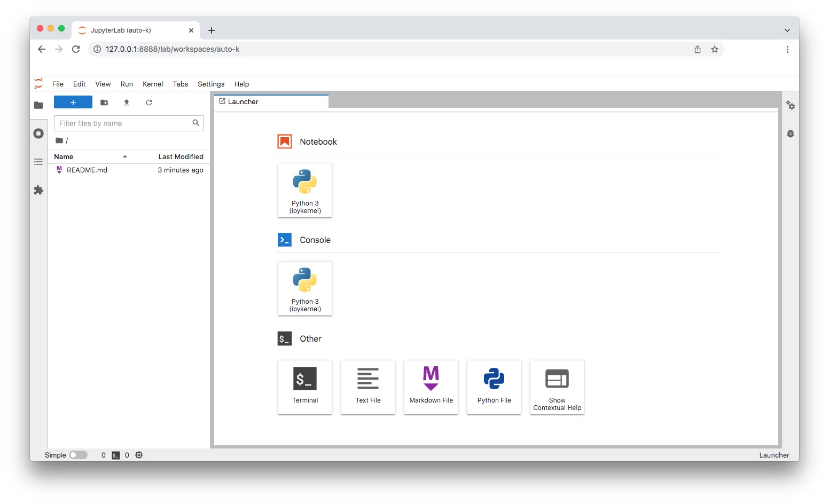Open the Property Inspector gears icon
This screenshot has height=504, width=829.
[x=791, y=106]
